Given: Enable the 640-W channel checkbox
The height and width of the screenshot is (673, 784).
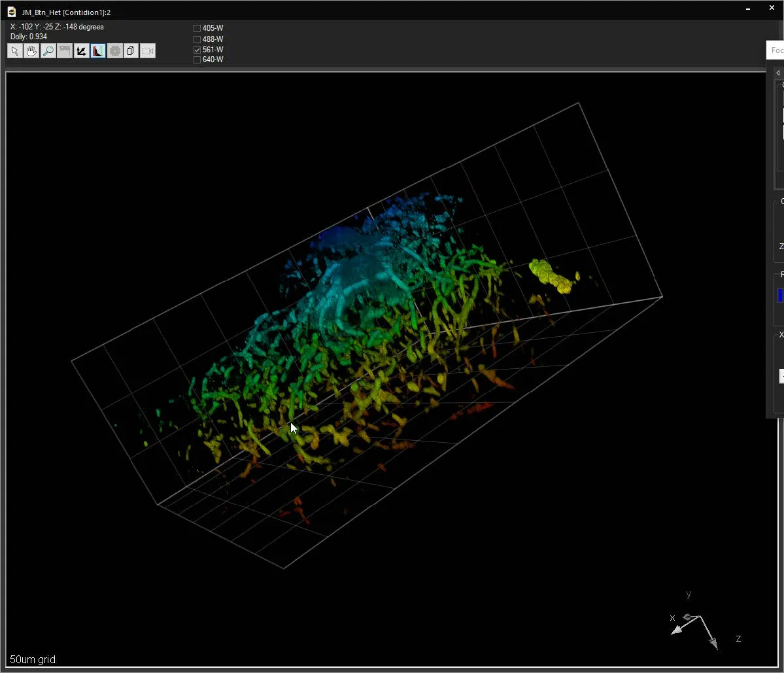Looking at the screenshot, I should coord(197,60).
